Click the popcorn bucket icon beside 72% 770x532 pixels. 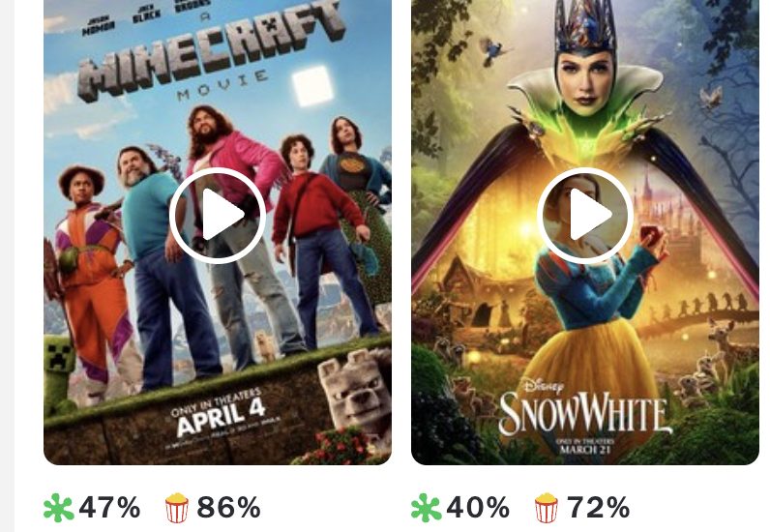(547, 508)
